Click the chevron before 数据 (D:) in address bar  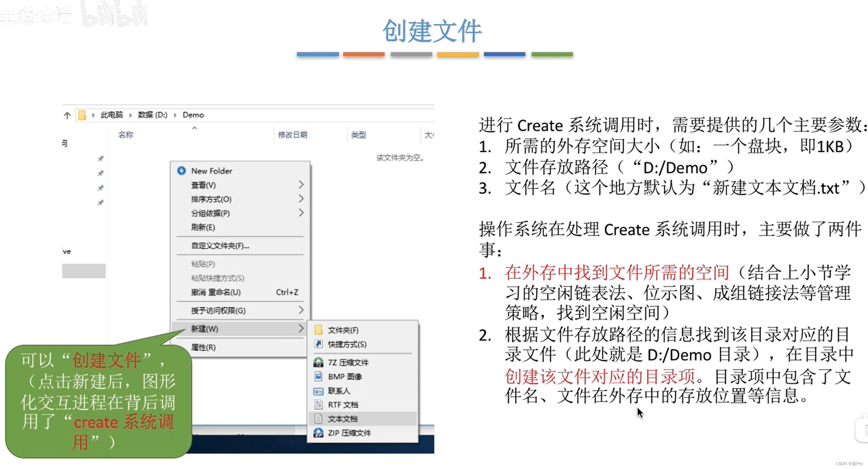point(130,115)
